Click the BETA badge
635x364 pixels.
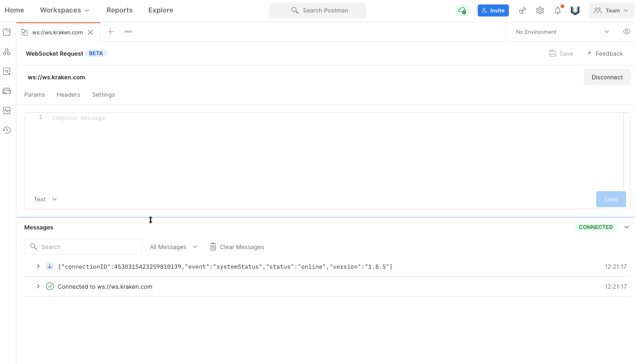click(x=96, y=53)
